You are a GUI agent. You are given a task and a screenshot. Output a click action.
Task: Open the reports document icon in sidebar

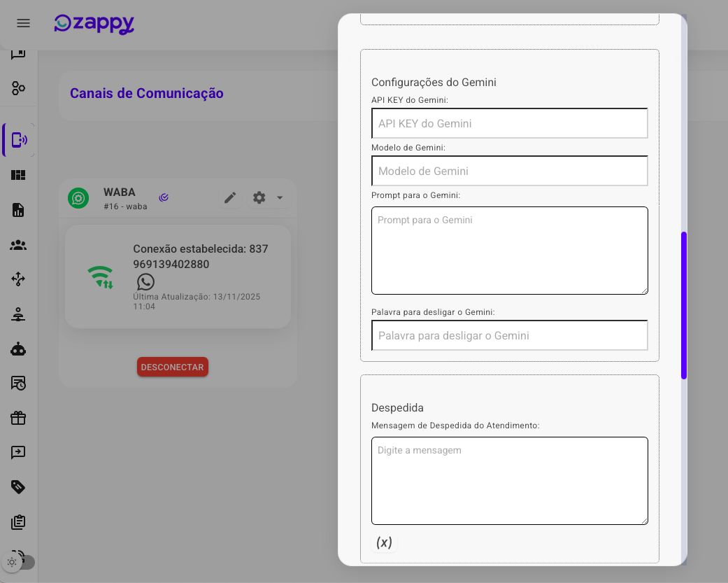(18, 210)
